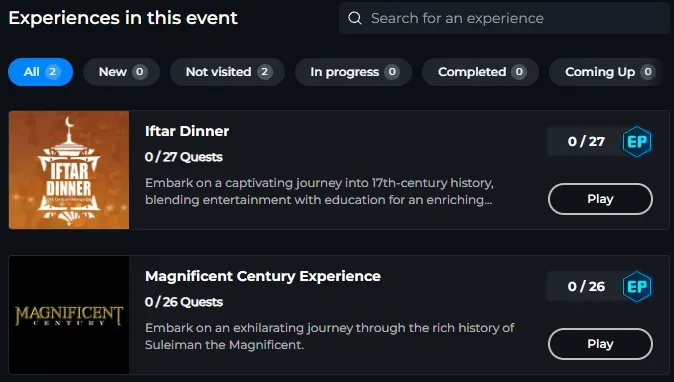Show Completed experiences

click(481, 72)
